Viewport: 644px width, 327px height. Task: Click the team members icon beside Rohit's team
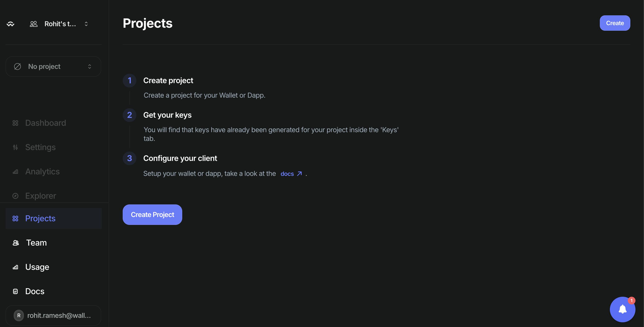[34, 24]
